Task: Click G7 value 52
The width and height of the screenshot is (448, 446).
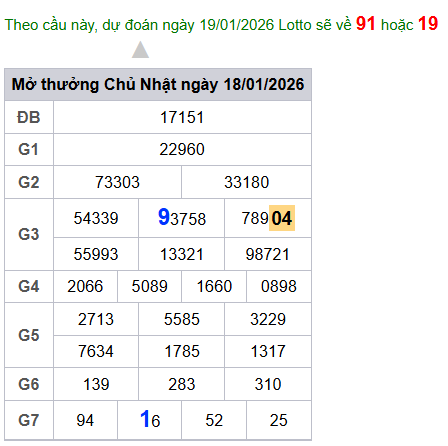Action: coord(214,420)
